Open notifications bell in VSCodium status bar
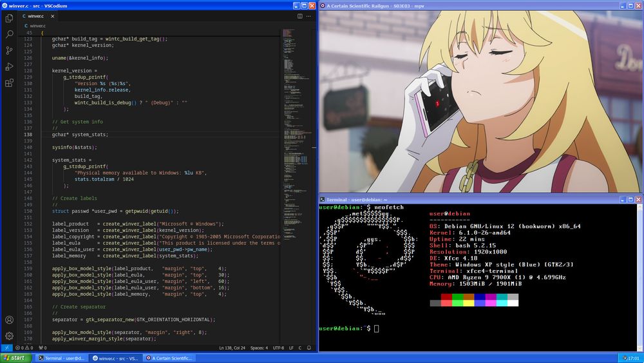Screen dimensions: 644x363 tap(309, 348)
